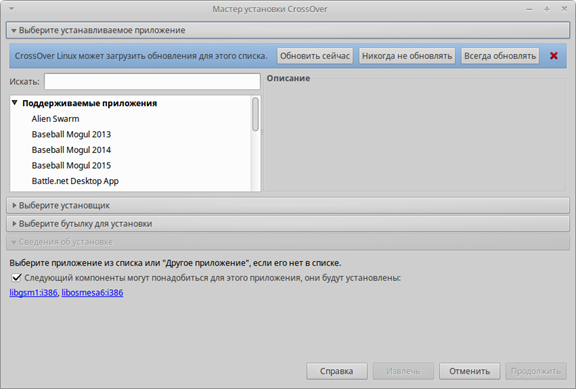This screenshot has width=576, height=389.
Task: Expand the 'Выберите бутылку для установки' section
Action: point(288,224)
